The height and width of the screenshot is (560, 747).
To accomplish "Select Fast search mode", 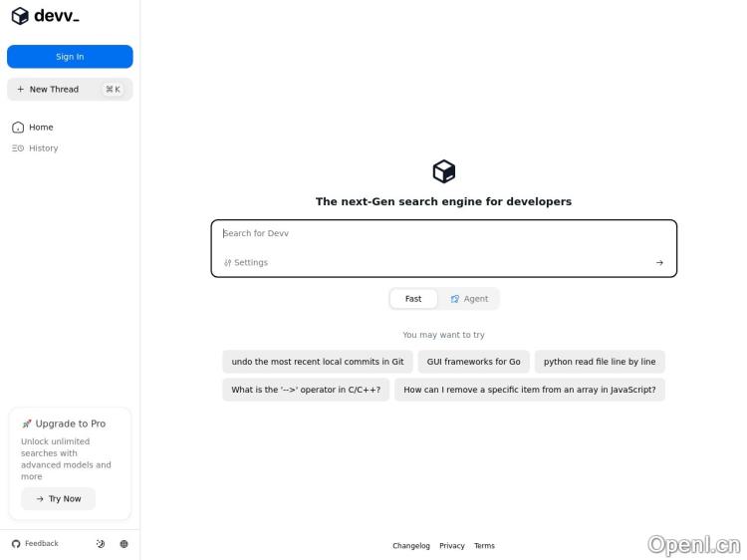I will [x=413, y=299].
